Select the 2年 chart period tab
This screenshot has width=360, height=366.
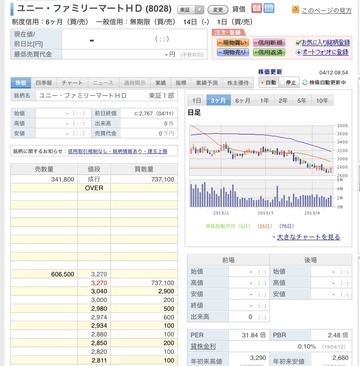point(283,100)
